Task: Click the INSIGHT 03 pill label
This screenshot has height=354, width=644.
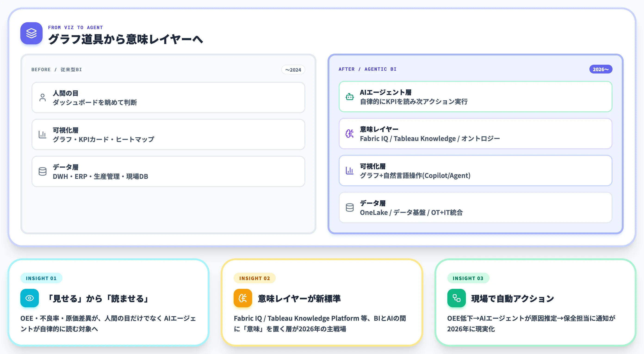Action: pos(468,278)
